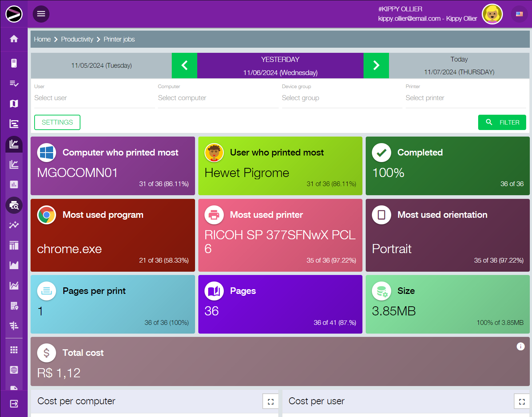
Task: Go to next day with right arrow
Action: (x=376, y=66)
